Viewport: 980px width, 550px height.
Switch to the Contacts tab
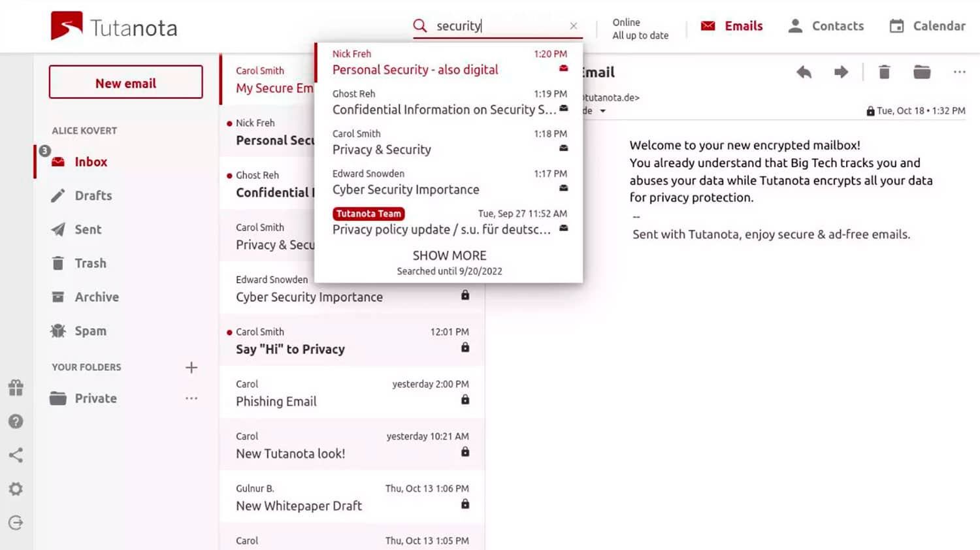pos(826,25)
